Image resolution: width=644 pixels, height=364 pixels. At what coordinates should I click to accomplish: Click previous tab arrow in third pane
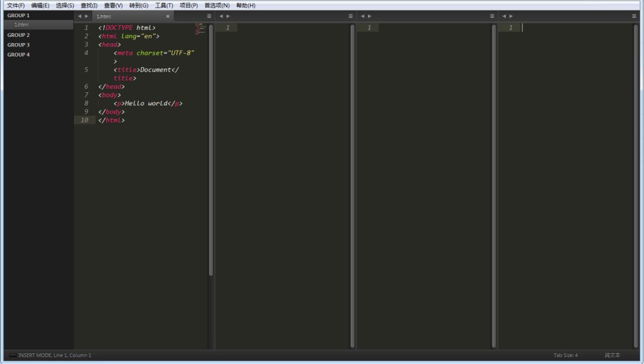[363, 16]
